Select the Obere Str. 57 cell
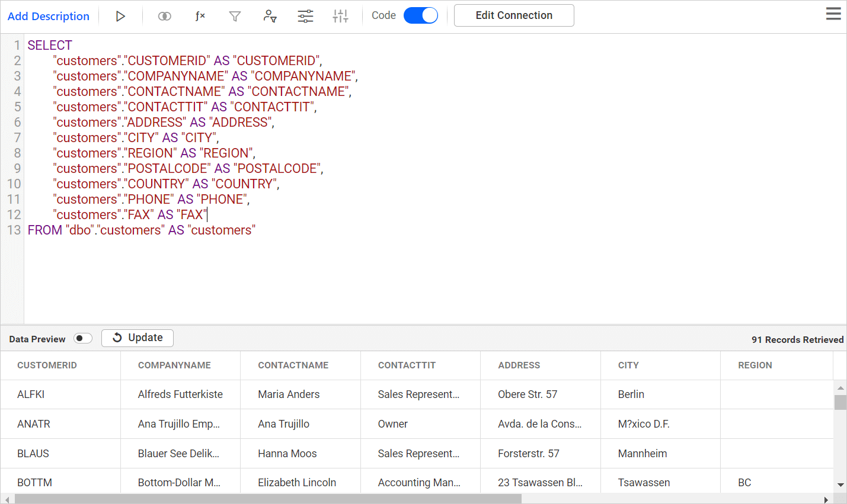The image size is (847, 504). pyautogui.click(x=541, y=394)
